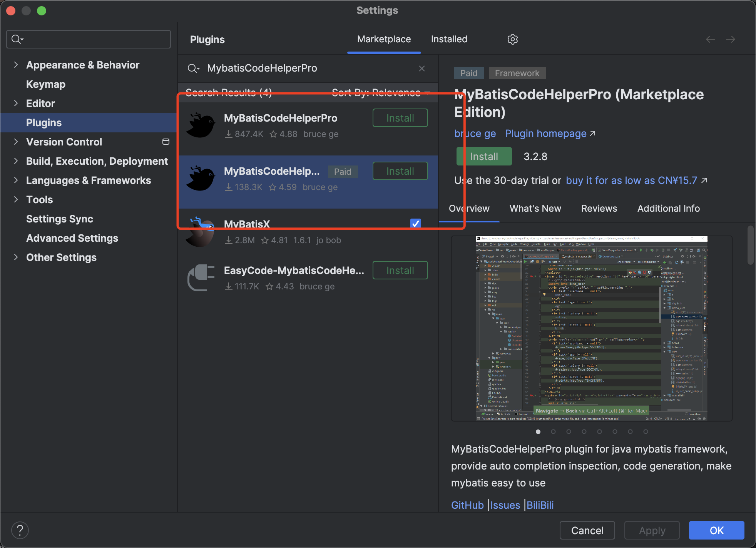756x548 pixels.
Task: Open the Issues link
Action: coord(505,505)
